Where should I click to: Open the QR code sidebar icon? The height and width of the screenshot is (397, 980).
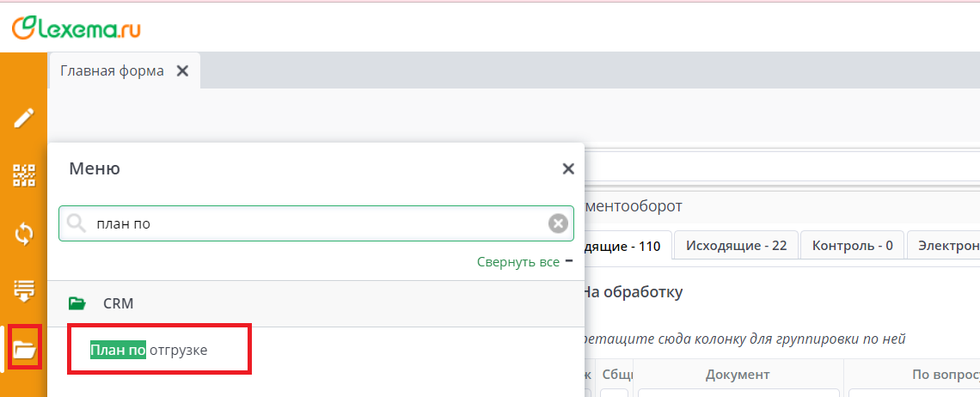pyautogui.click(x=23, y=175)
